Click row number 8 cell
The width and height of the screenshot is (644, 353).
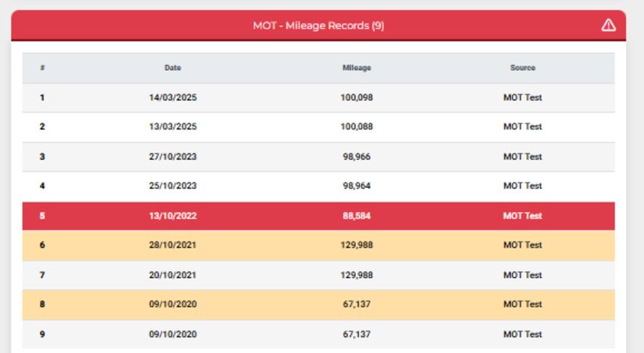[42, 305]
